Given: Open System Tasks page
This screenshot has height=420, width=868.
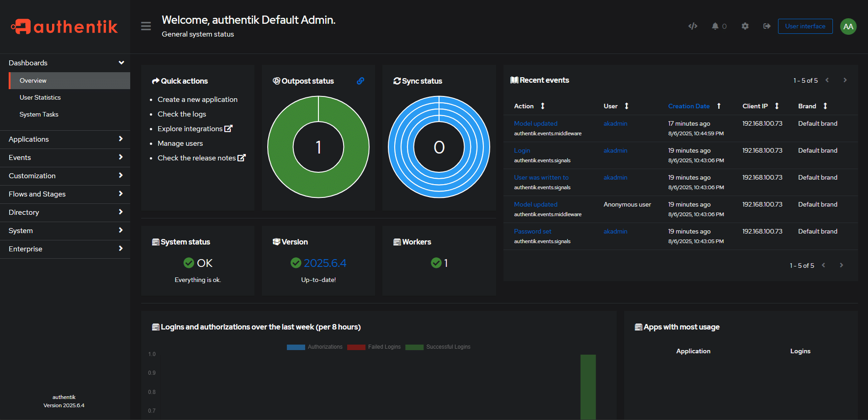Looking at the screenshot, I should pyautogui.click(x=69, y=114).
